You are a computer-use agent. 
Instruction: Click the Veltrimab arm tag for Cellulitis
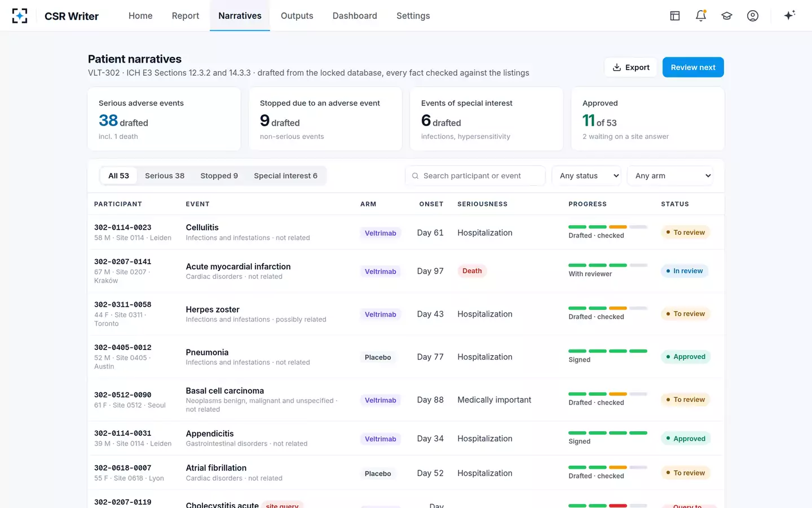381,233
